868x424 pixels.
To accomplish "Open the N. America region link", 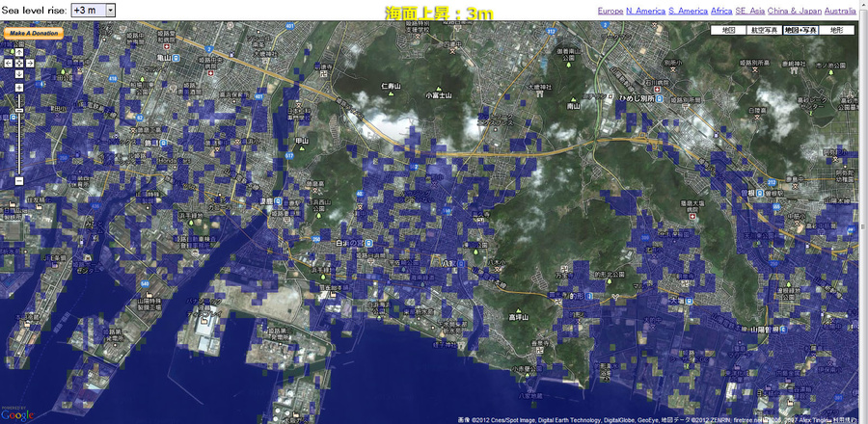I will pos(646,11).
